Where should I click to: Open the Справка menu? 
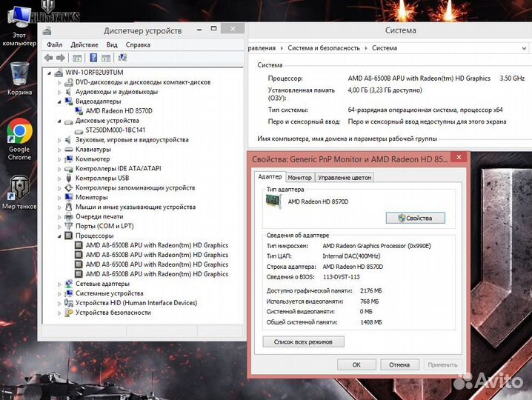pyautogui.click(x=138, y=44)
